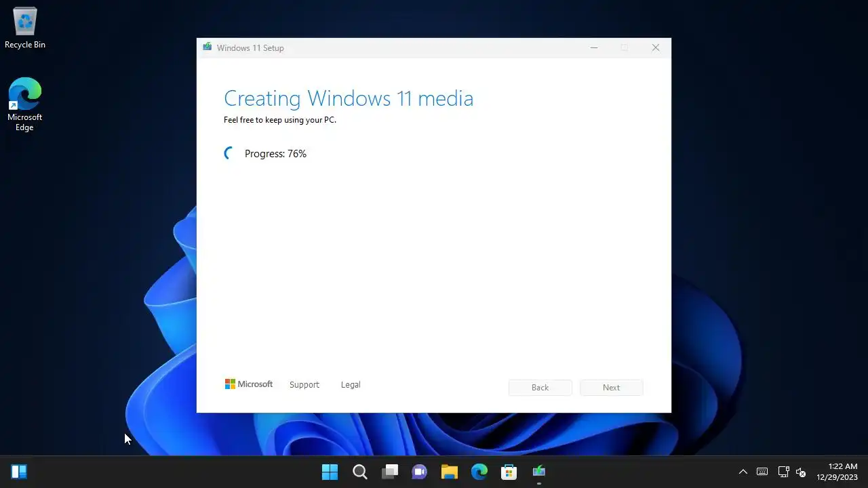The width and height of the screenshot is (868, 488).
Task: Close the Windows 11 Setup window
Action: tap(655, 47)
